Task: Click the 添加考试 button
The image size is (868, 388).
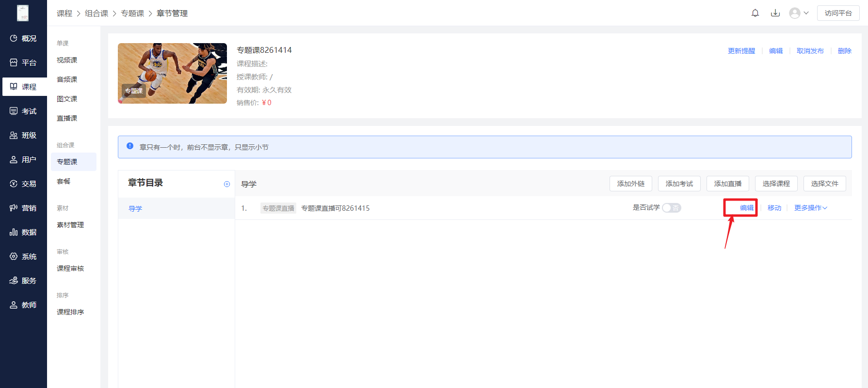Action: click(679, 184)
